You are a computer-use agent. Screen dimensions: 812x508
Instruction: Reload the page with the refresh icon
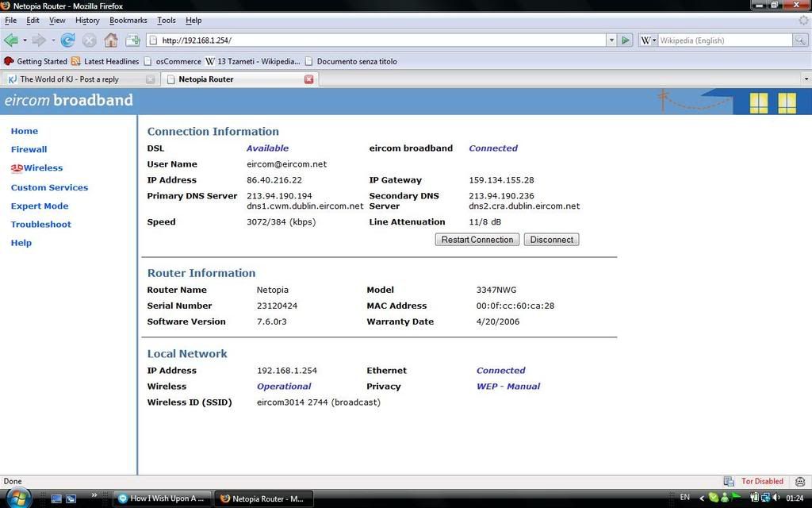(68, 40)
